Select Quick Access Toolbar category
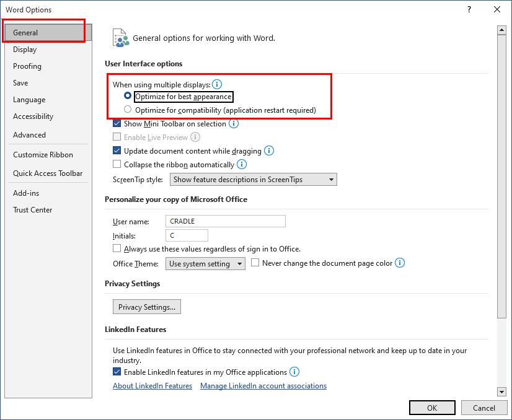 tap(48, 173)
